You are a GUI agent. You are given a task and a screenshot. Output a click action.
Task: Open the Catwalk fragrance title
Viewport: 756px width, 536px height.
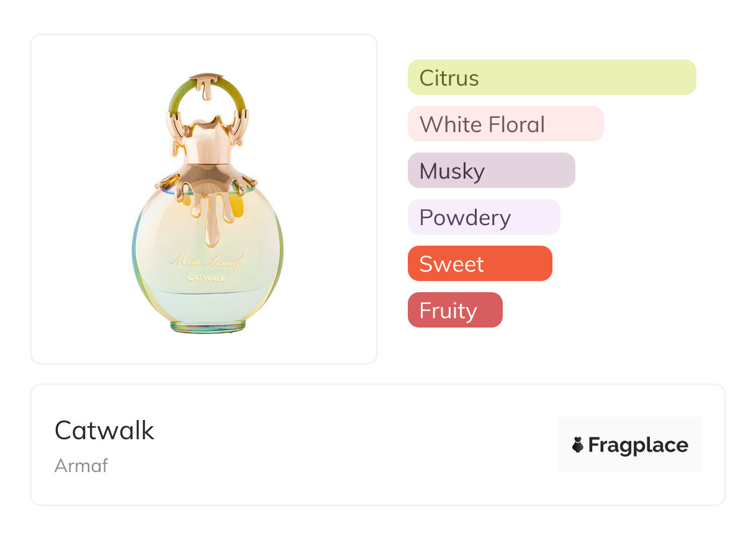pyautogui.click(x=104, y=430)
